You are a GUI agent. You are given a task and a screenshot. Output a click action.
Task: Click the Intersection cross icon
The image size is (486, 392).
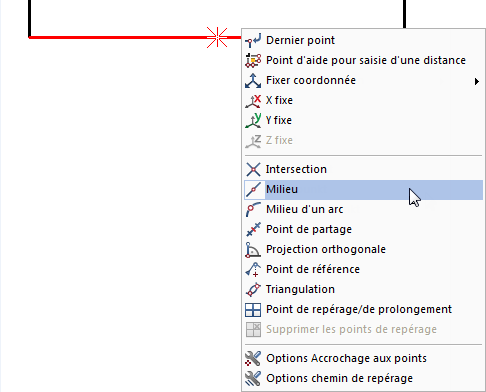pos(253,169)
